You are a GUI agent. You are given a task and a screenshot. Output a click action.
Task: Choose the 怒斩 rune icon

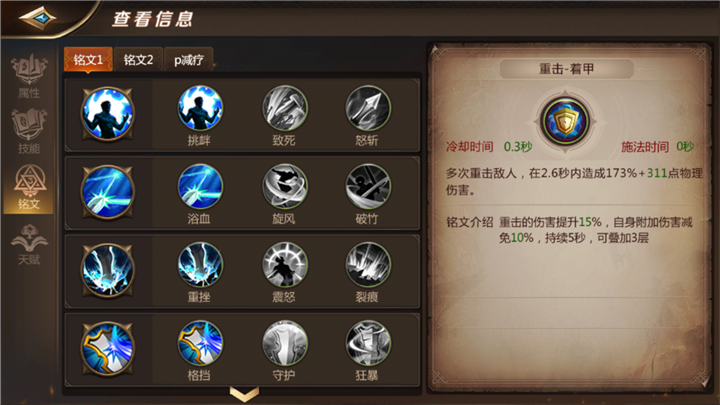pyautogui.click(x=368, y=108)
